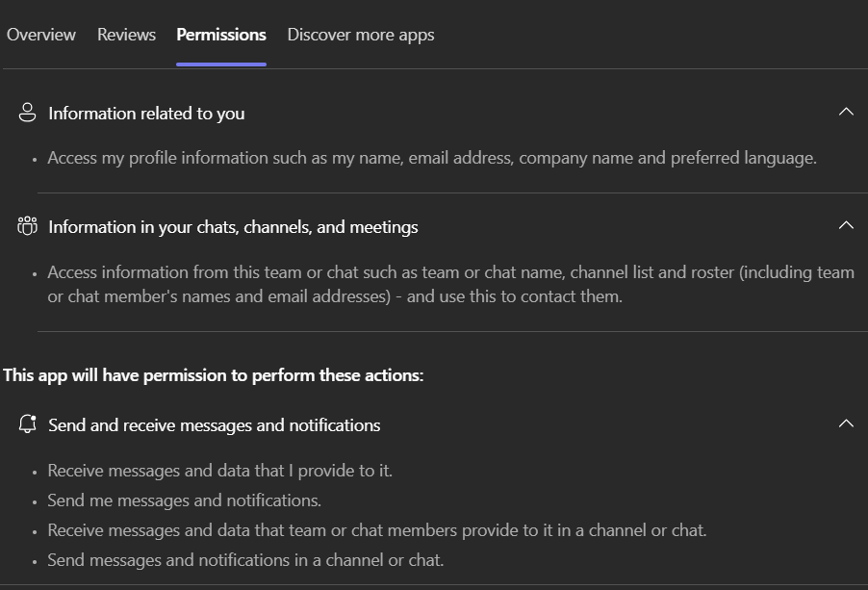
Task: Click 'Send and receive messages and notifications' heading
Action: click(215, 425)
